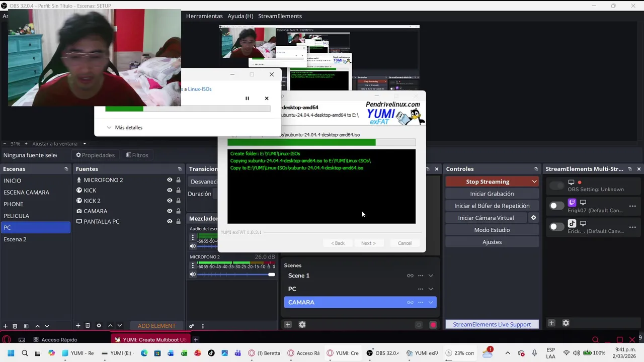Open advanced audio properties in mixer toolbar
Image resolution: width=644 pixels, height=362 pixels.
tap(191, 326)
